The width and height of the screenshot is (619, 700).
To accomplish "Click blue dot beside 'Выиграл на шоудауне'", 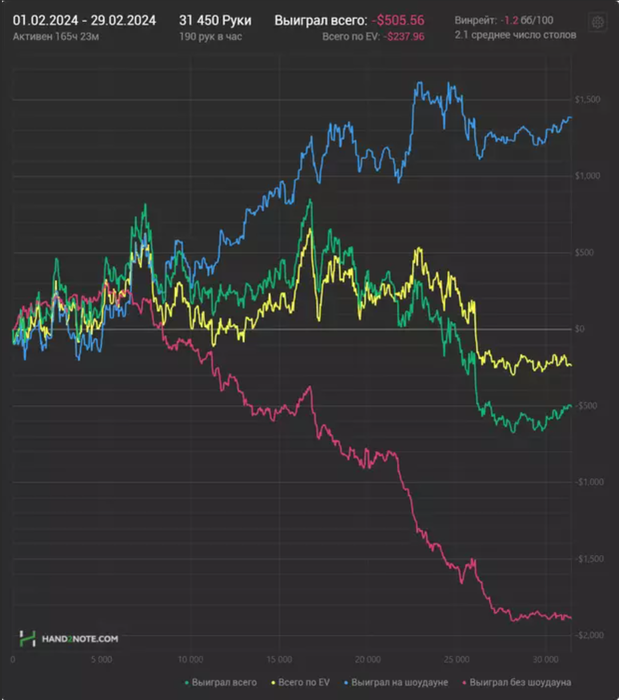I will (x=341, y=682).
